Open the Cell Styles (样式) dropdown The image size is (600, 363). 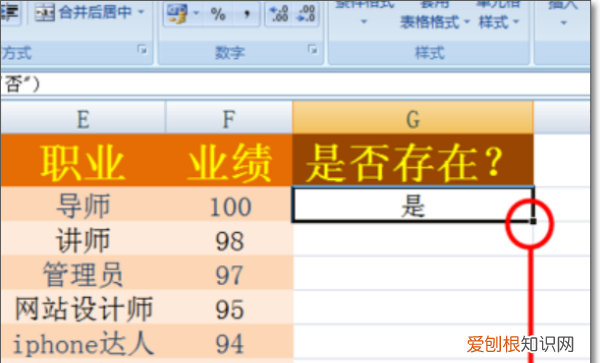(x=499, y=22)
